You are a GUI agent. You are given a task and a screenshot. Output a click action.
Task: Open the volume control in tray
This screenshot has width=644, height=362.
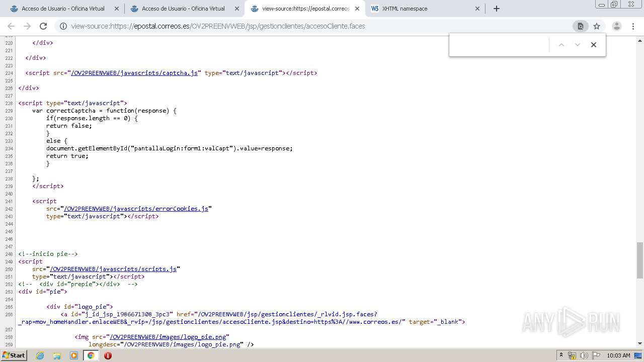coord(584,355)
